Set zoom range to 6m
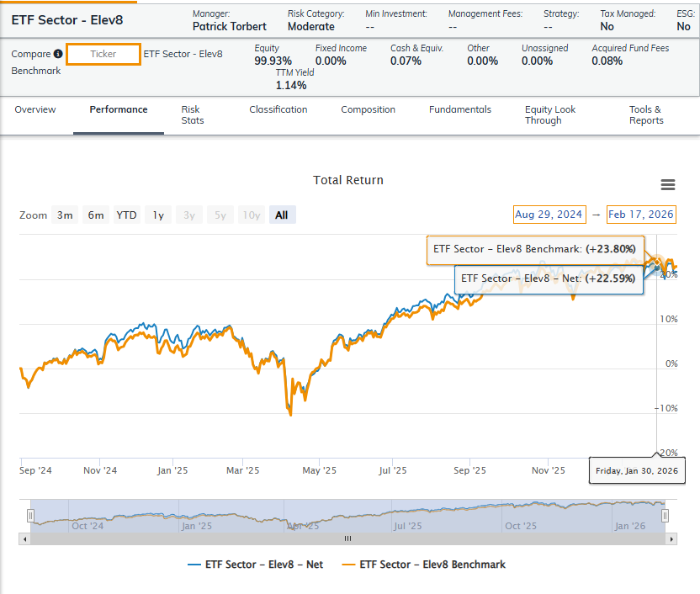 96,215
